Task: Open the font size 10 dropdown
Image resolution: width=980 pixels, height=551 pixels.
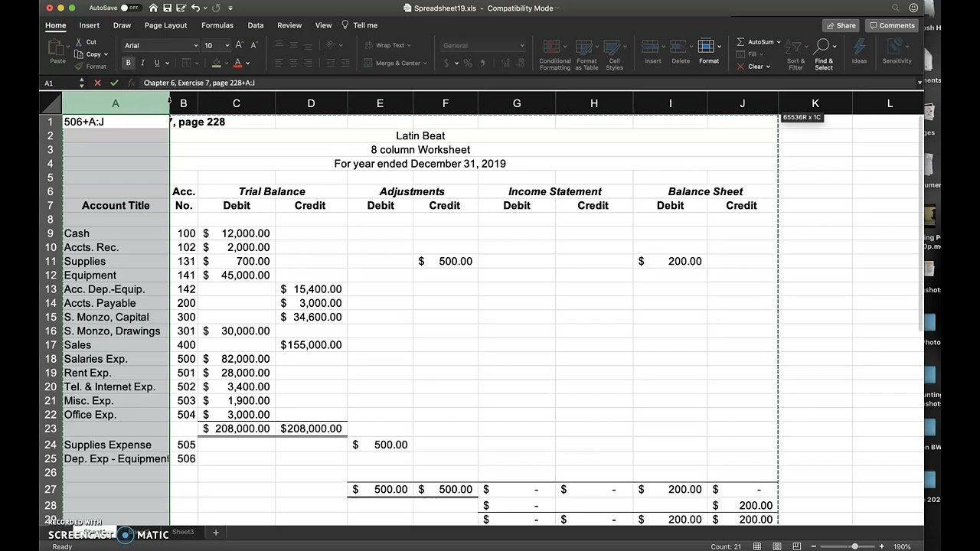Action: coord(227,46)
